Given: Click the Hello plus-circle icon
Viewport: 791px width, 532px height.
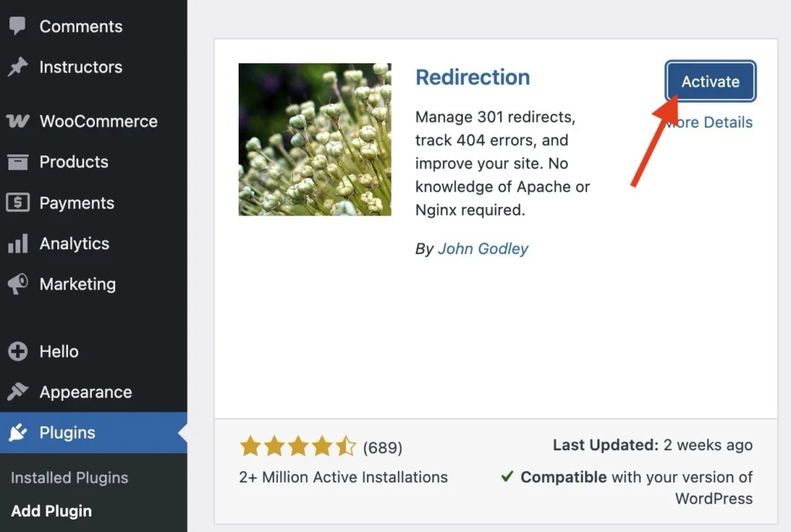Looking at the screenshot, I should [x=18, y=351].
